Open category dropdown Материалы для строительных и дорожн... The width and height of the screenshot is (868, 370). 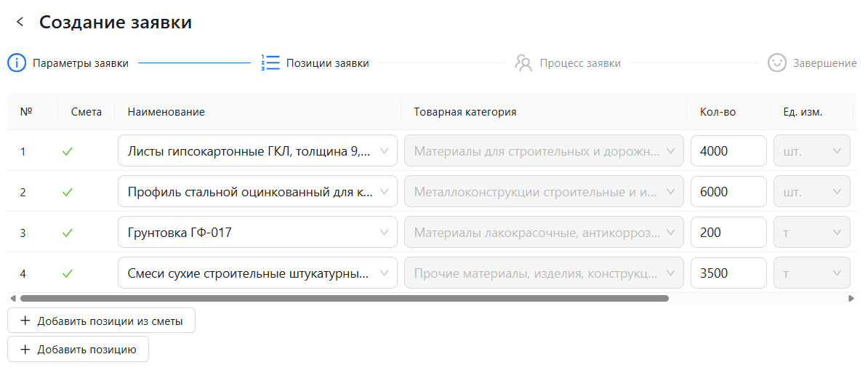pos(544,150)
